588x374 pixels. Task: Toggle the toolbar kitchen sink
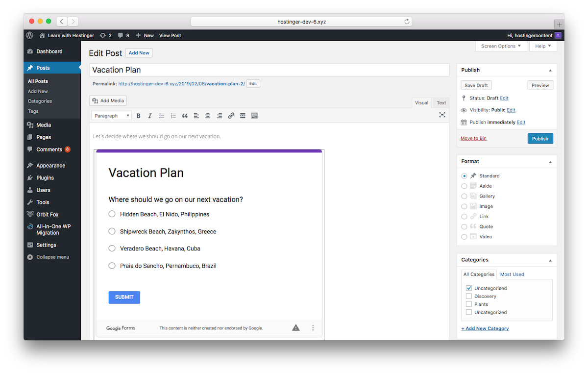click(254, 116)
